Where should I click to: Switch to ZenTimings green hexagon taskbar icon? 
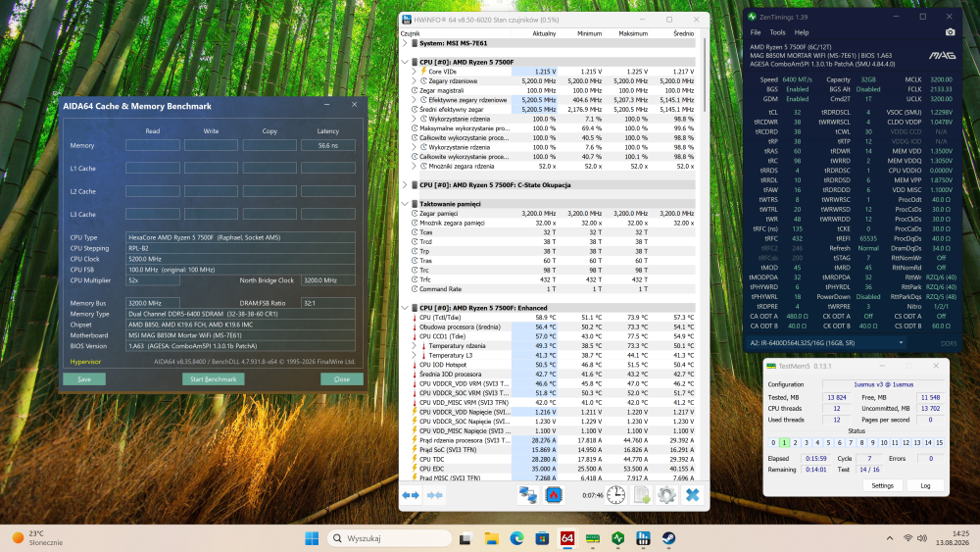pyautogui.click(x=618, y=538)
